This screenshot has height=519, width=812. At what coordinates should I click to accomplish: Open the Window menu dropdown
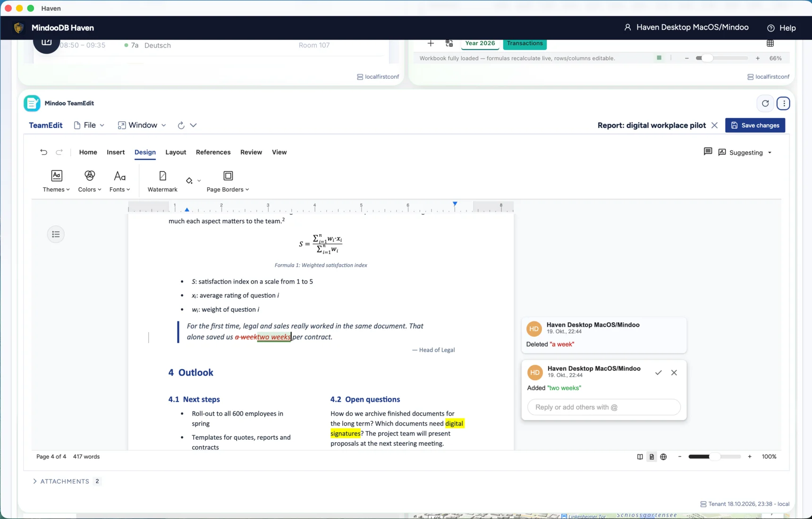tap(142, 125)
